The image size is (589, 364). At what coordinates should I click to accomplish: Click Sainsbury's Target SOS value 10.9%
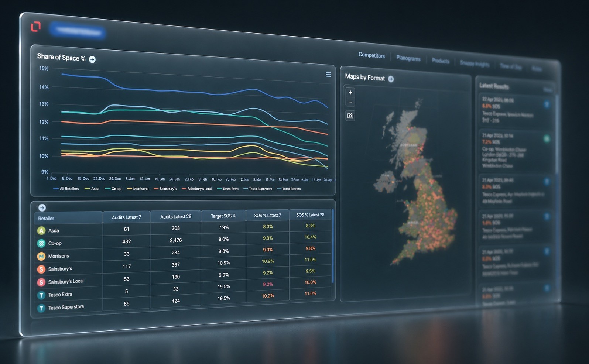pyautogui.click(x=224, y=263)
